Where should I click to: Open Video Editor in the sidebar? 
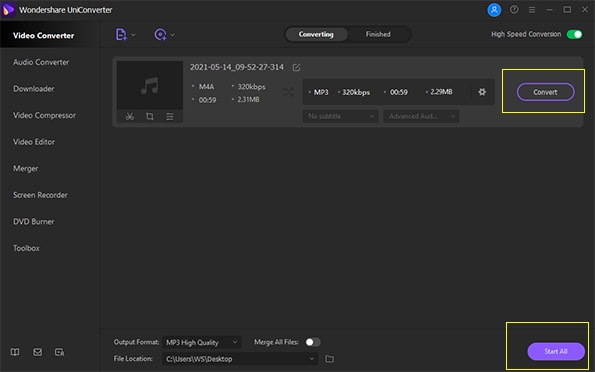[34, 142]
